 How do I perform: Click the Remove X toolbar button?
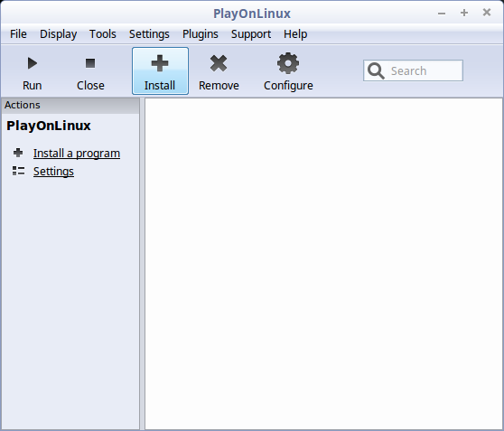coord(219,70)
